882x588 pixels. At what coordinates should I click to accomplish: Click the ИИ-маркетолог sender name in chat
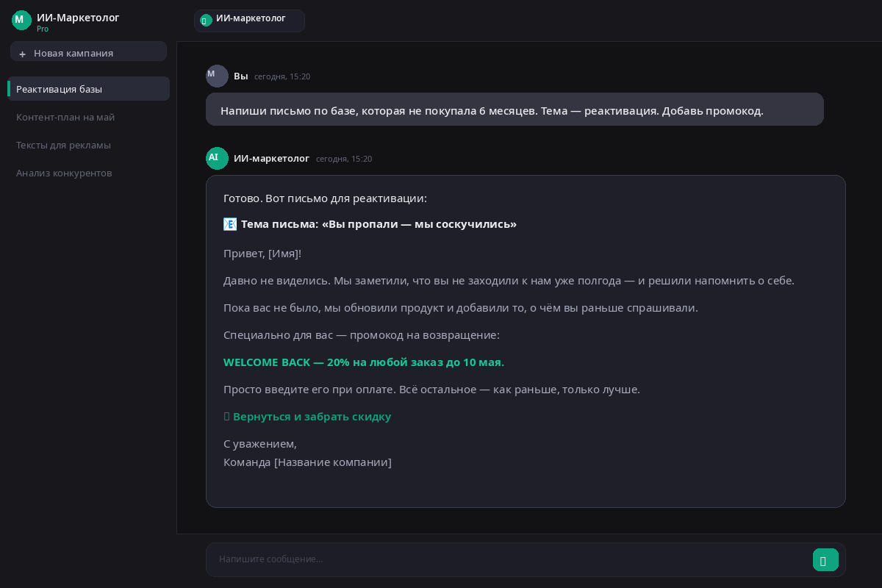point(271,158)
